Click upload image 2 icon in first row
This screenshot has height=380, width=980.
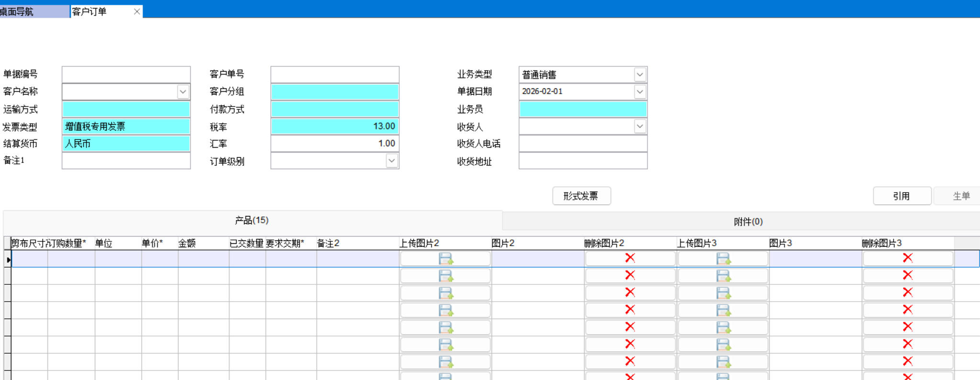pyautogui.click(x=445, y=259)
